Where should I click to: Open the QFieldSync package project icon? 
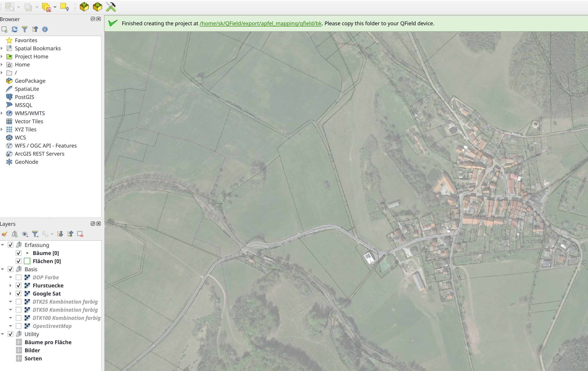[x=84, y=6]
